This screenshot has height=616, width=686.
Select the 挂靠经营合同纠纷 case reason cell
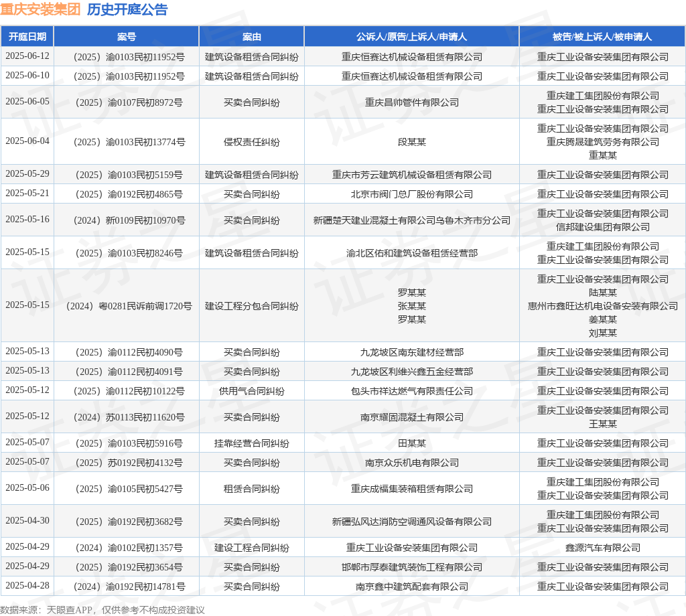tap(252, 443)
